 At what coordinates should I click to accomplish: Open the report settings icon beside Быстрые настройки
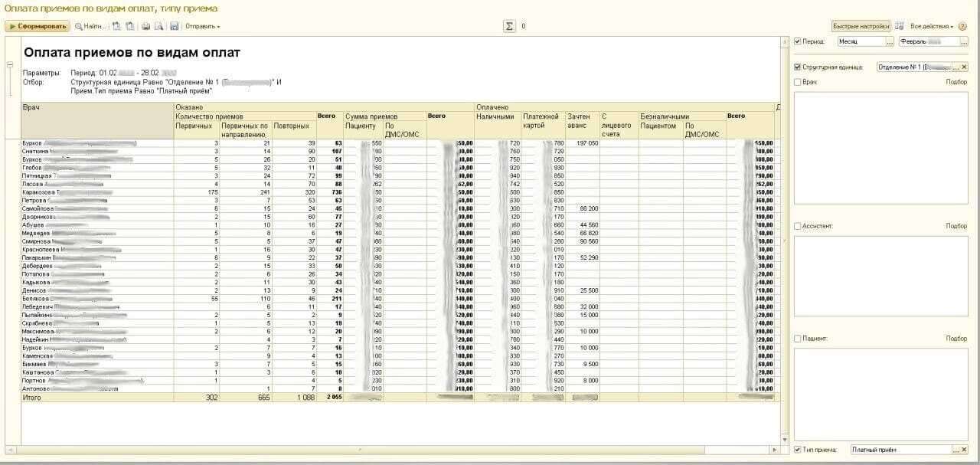coord(900,26)
